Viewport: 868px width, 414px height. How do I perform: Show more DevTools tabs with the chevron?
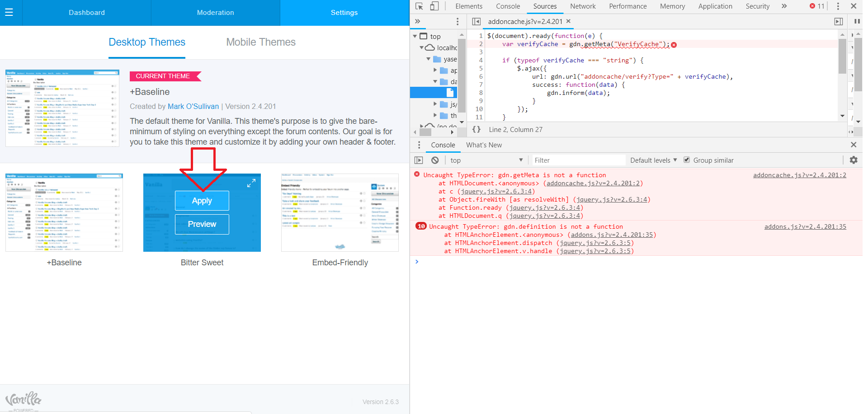point(784,6)
